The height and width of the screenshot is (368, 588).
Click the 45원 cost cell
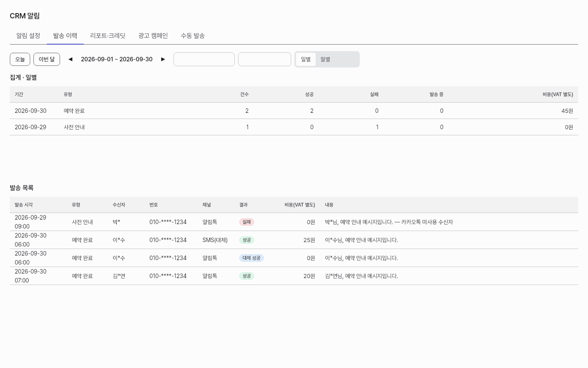click(567, 111)
